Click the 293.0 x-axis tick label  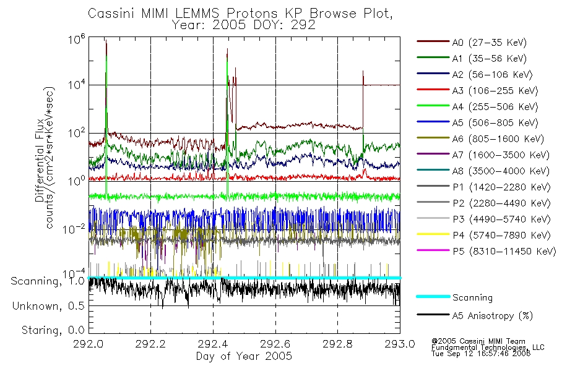tap(400, 344)
